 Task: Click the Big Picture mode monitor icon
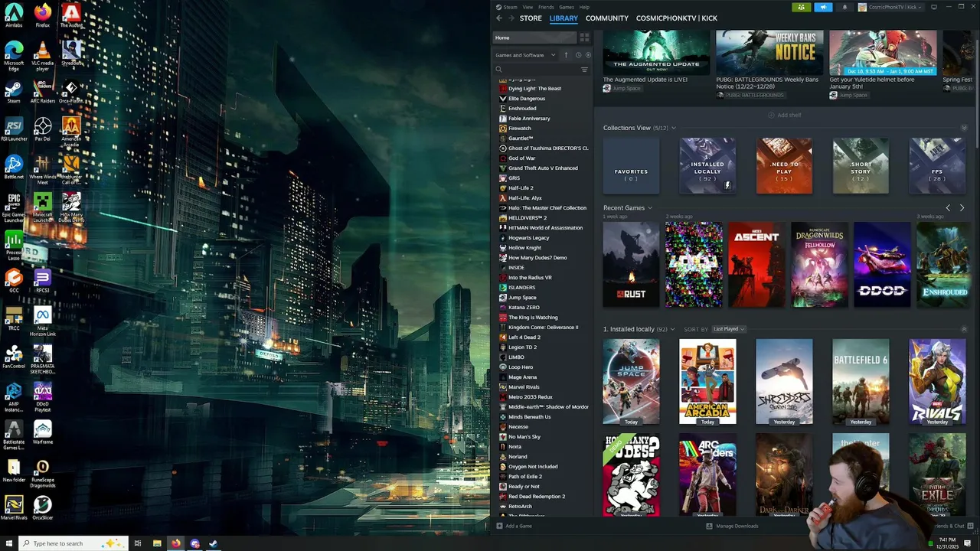[x=934, y=7]
